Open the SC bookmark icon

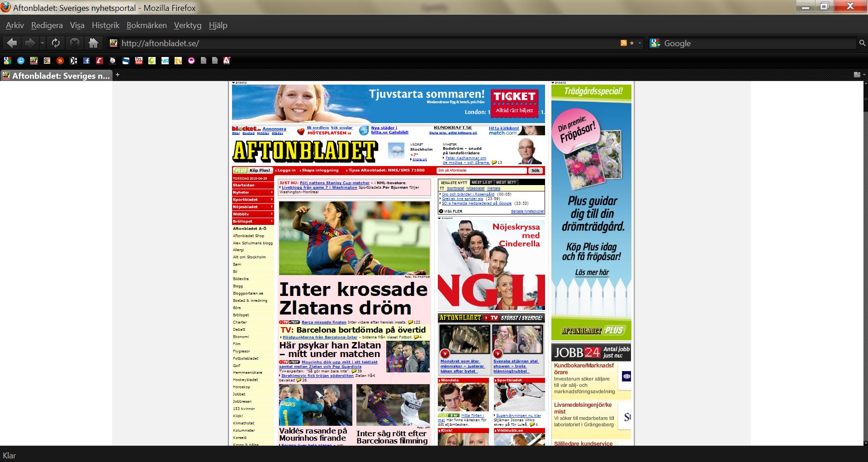pyautogui.click(x=47, y=60)
